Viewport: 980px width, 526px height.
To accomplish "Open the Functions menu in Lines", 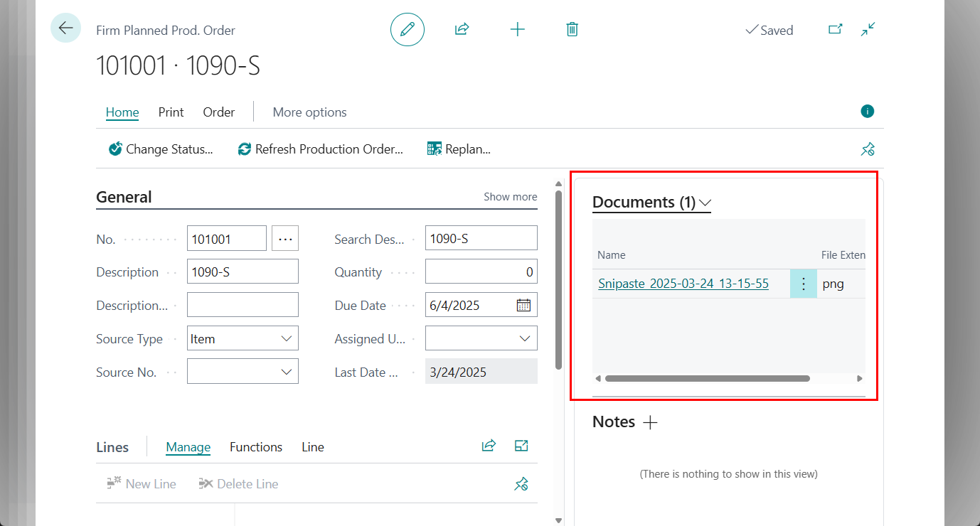I will click(x=256, y=447).
